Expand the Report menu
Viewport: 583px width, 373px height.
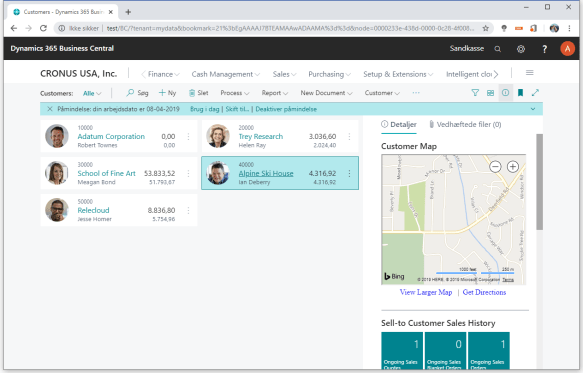point(275,93)
